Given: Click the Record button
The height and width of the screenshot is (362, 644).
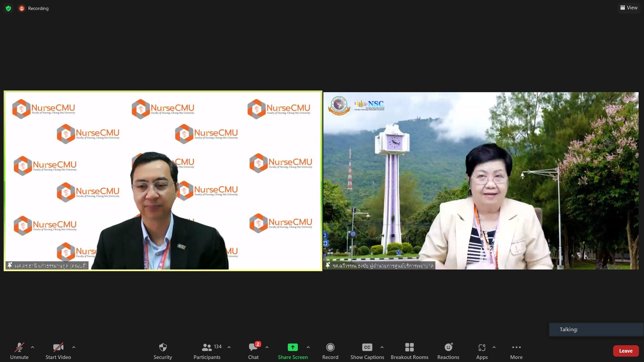Looking at the screenshot, I should (330, 351).
